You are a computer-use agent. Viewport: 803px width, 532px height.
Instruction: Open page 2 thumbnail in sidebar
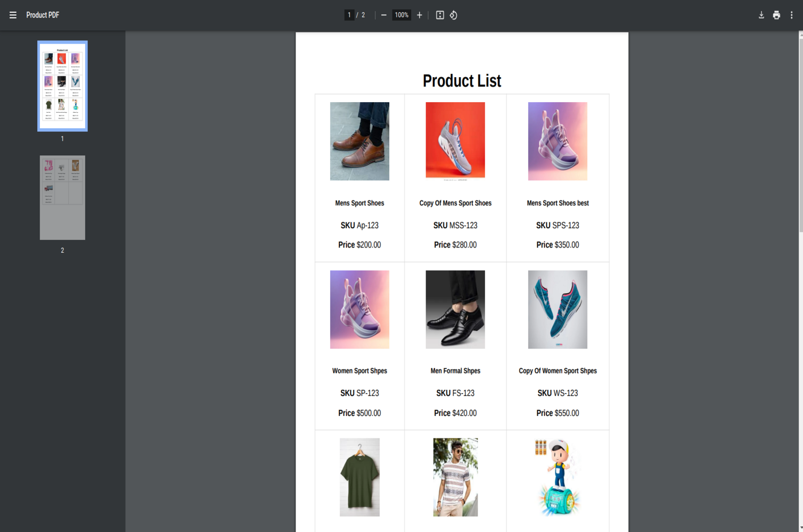pos(62,197)
